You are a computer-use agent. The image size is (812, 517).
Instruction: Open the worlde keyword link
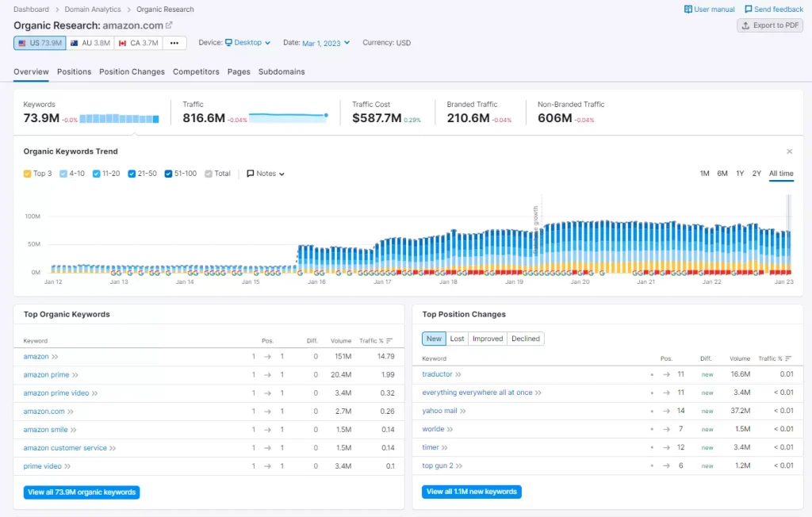[433, 429]
